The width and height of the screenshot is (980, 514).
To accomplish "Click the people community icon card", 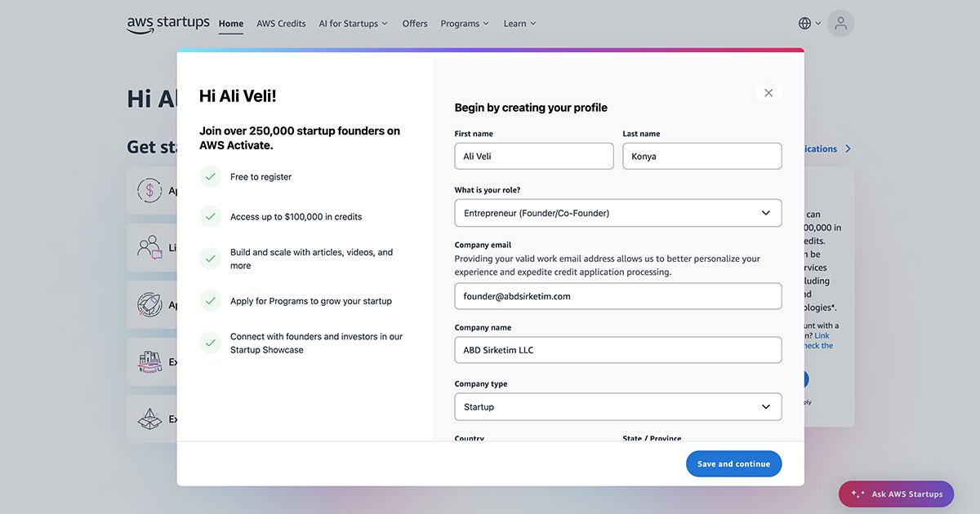I will click(x=150, y=247).
